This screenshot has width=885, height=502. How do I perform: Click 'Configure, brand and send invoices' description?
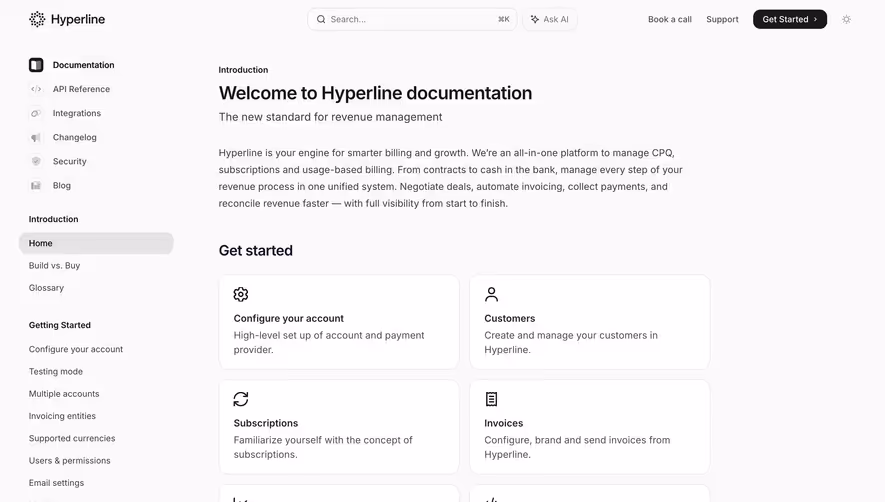coord(577,447)
